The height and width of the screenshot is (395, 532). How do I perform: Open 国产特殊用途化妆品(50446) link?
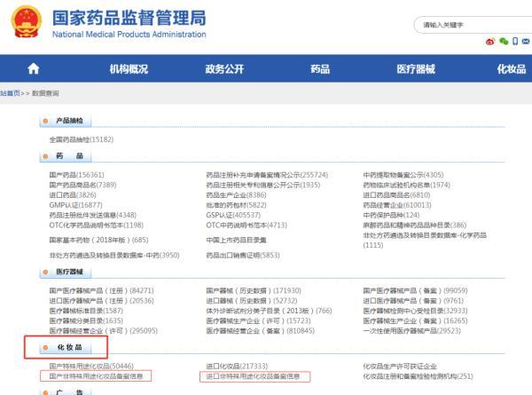tap(91, 366)
